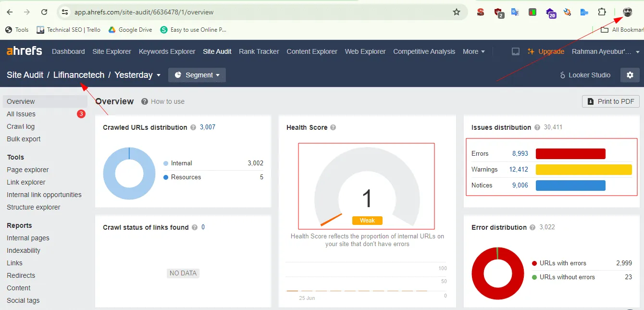Go to Competitive Analysis
Screen dimensions: 644x310
coord(424,51)
